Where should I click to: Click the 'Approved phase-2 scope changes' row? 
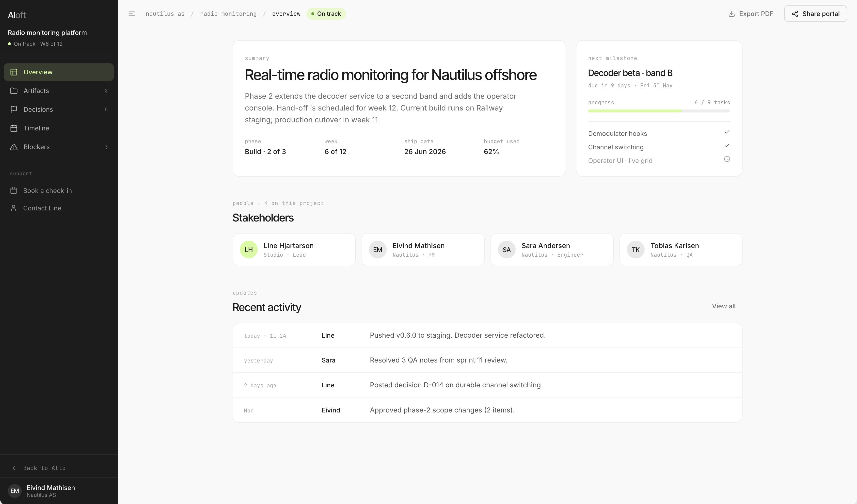click(487, 410)
